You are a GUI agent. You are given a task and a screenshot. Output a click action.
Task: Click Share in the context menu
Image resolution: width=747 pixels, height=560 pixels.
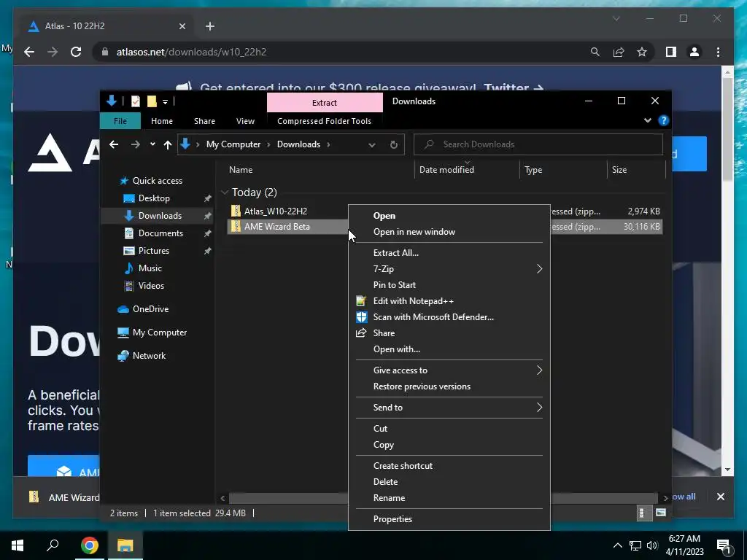click(x=384, y=333)
